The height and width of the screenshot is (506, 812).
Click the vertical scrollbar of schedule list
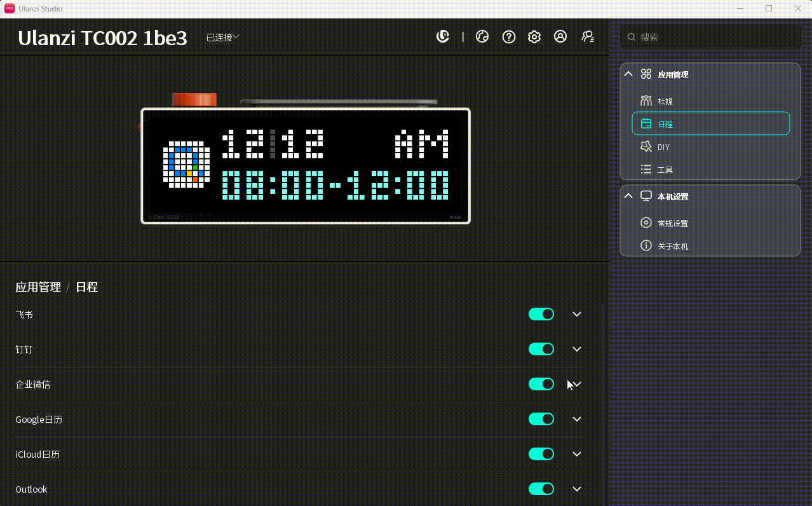click(x=603, y=405)
